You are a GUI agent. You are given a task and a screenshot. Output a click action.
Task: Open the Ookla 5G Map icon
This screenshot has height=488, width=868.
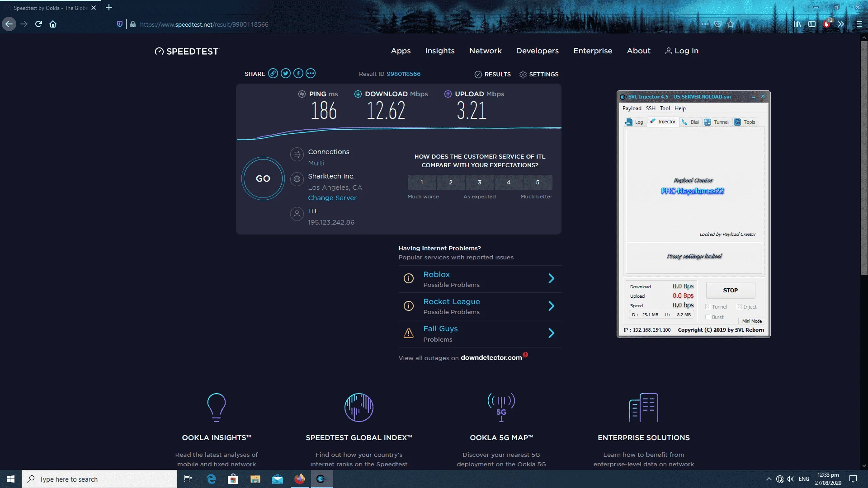(501, 408)
